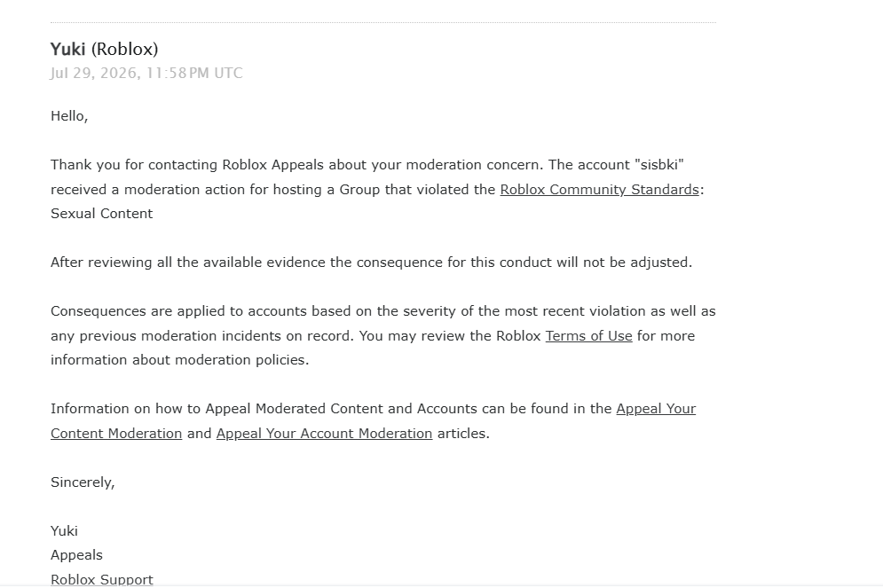883x588 pixels.
Task: Click the 'Sexual Content' violation text
Action: click(101, 214)
